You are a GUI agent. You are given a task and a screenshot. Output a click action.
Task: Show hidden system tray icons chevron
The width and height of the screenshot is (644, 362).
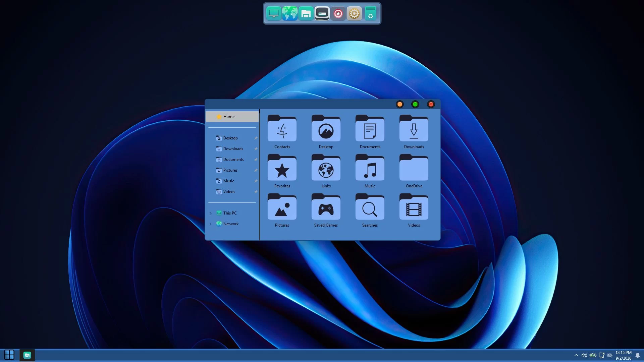576,355
